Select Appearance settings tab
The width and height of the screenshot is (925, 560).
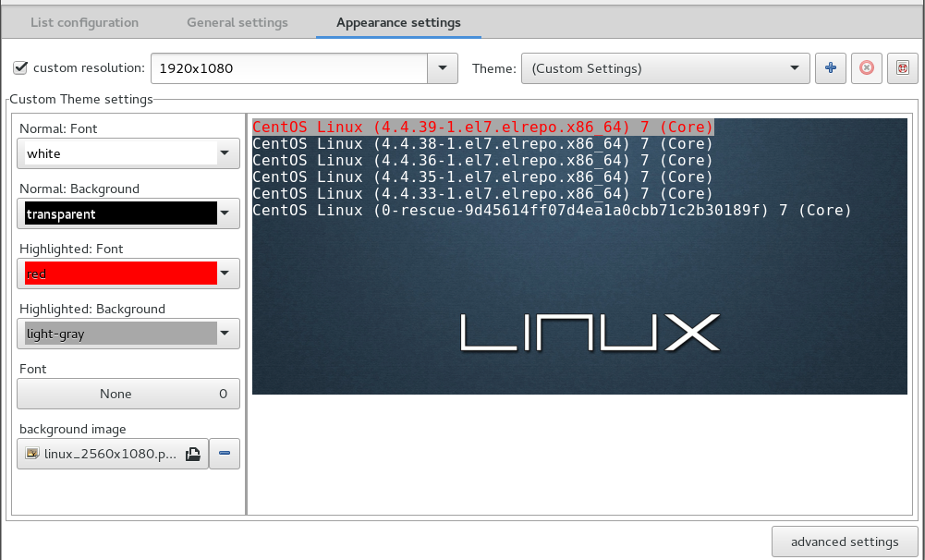click(x=398, y=22)
